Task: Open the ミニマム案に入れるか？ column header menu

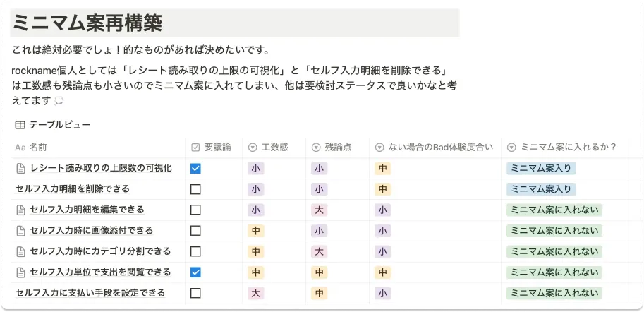Action: [x=565, y=148]
